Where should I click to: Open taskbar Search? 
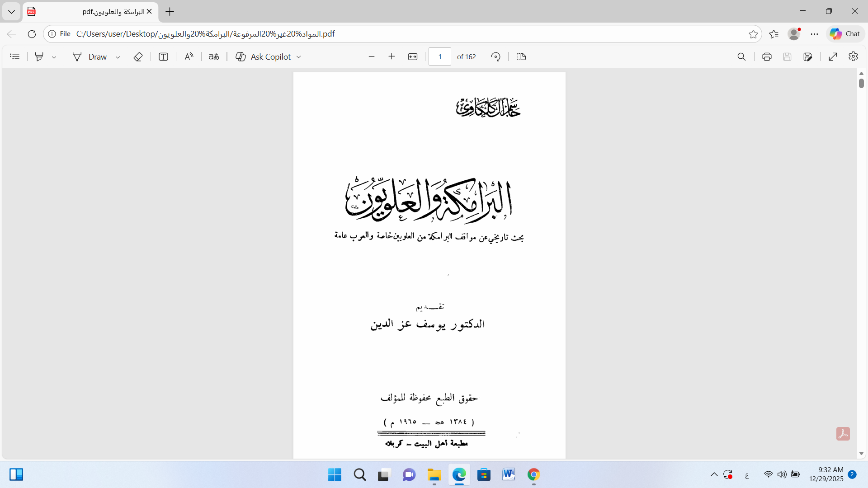coord(360,475)
